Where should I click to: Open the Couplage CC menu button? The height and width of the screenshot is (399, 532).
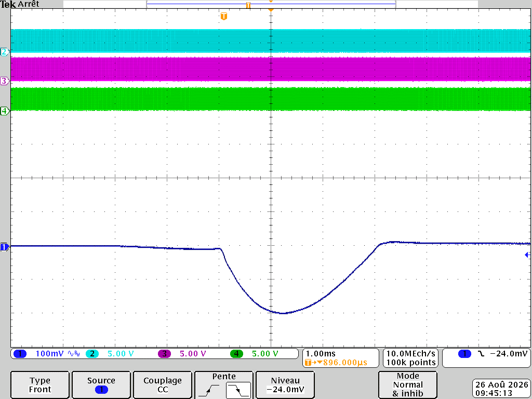click(163, 385)
